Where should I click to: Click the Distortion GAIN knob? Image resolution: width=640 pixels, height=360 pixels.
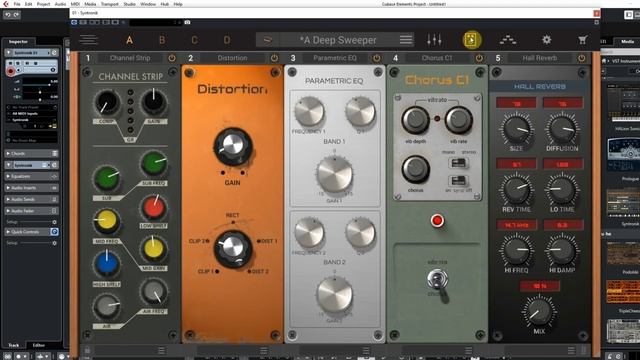click(x=233, y=146)
